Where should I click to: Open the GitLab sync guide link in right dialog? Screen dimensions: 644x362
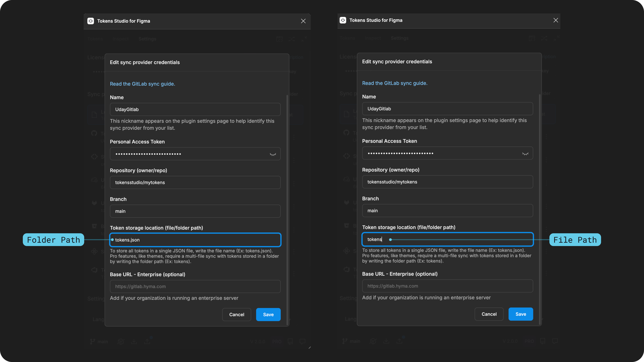tap(395, 83)
